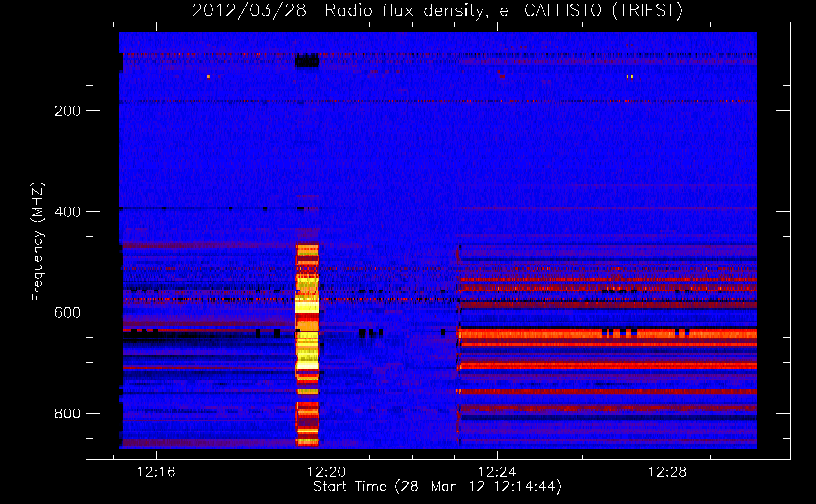Click the plot title '2012/03/28 Radio flux density'
Screen dimensions: 816x504
[438, 10]
